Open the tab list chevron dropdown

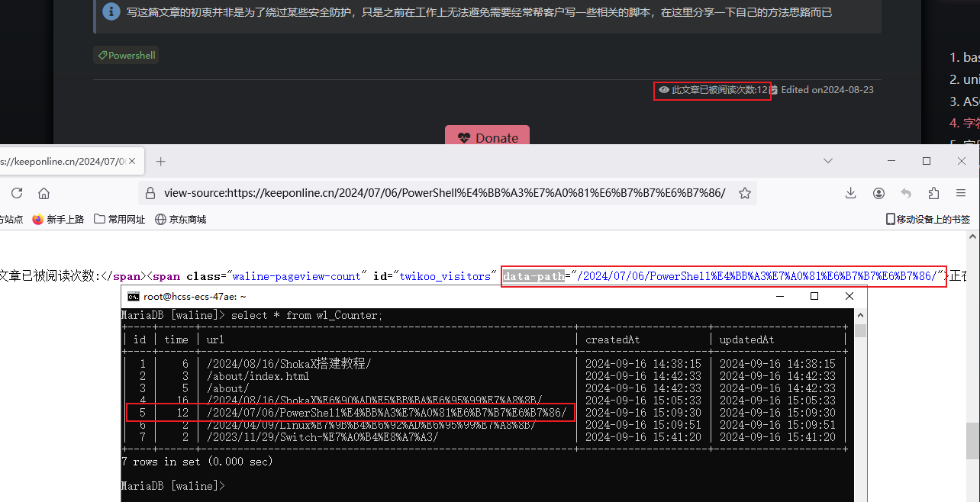pyautogui.click(x=827, y=161)
